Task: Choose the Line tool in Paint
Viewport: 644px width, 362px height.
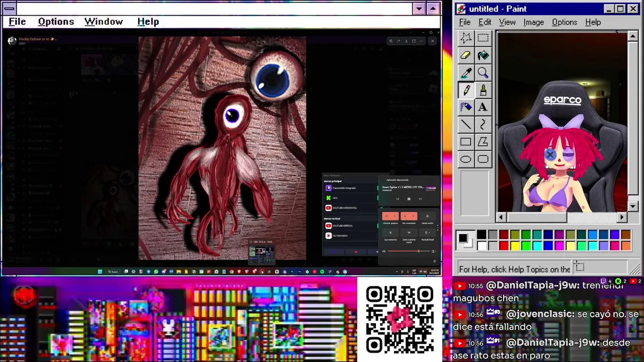Action: 466,124
